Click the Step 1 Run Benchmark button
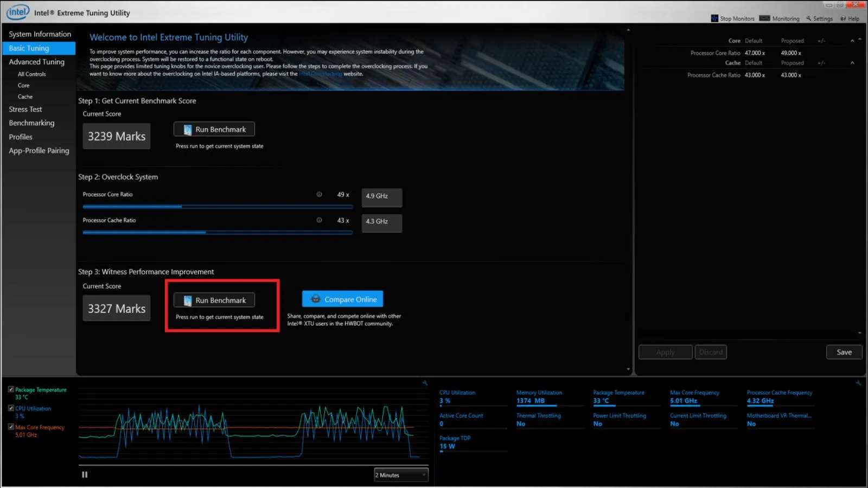This screenshot has width=868, height=488. (x=214, y=130)
